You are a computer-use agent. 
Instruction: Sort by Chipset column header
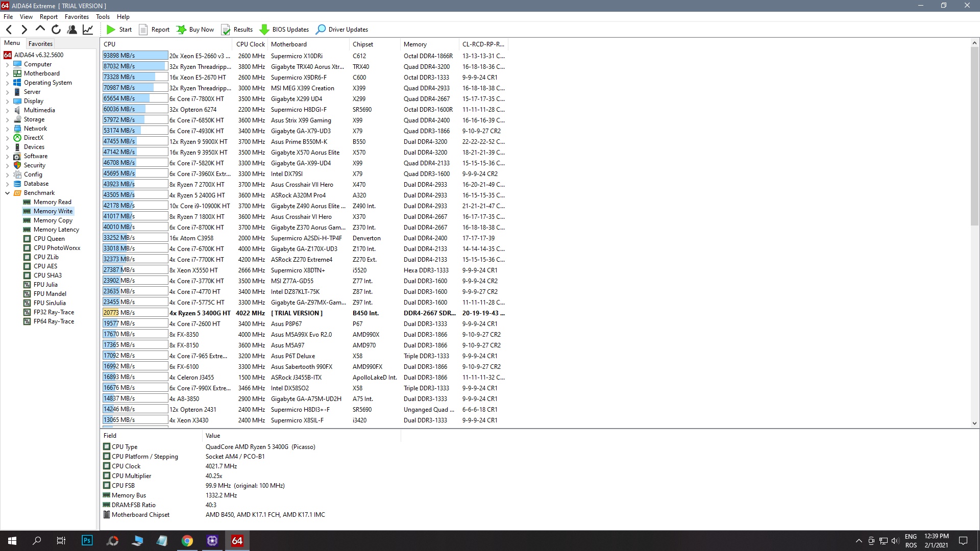pyautogui.click(x=375, y=44)
